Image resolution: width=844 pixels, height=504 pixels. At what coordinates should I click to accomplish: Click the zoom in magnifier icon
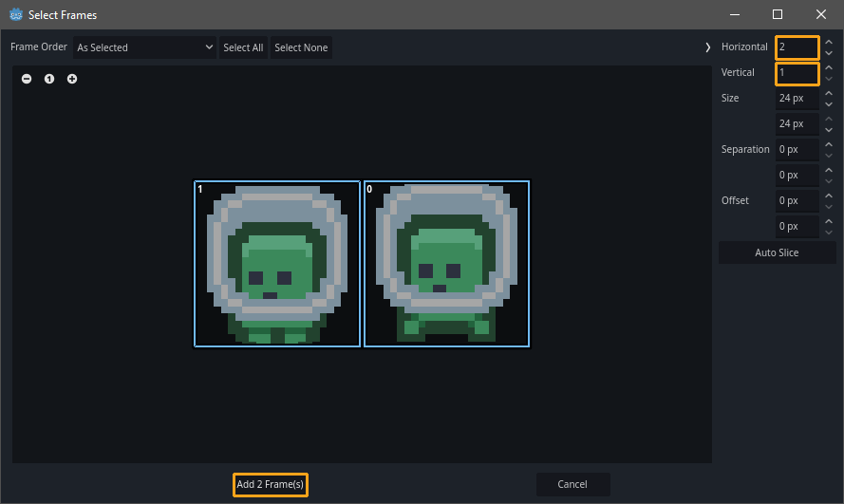tap(72, 79)
